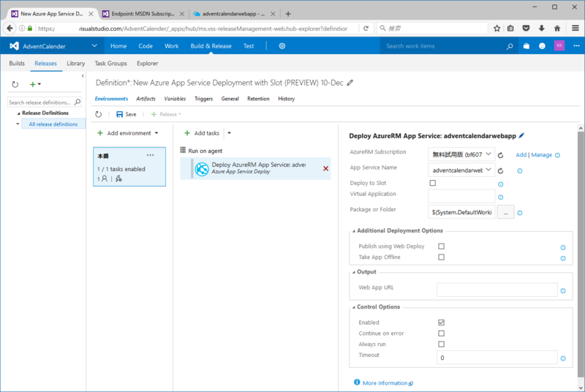This screenshot has height=392, width=585.
Task: Switch to the Artifacts tab
Action: click(x=146, y=99)
